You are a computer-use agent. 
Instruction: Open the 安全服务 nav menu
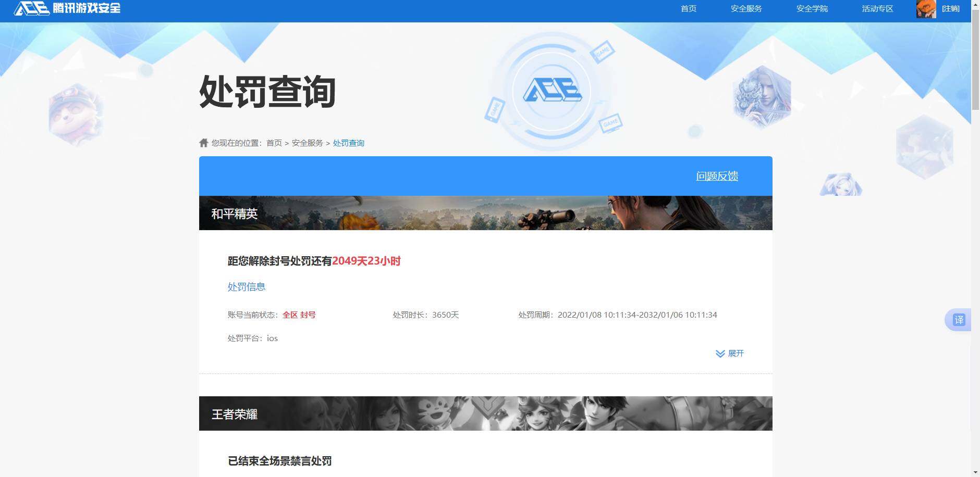point(746,9)
